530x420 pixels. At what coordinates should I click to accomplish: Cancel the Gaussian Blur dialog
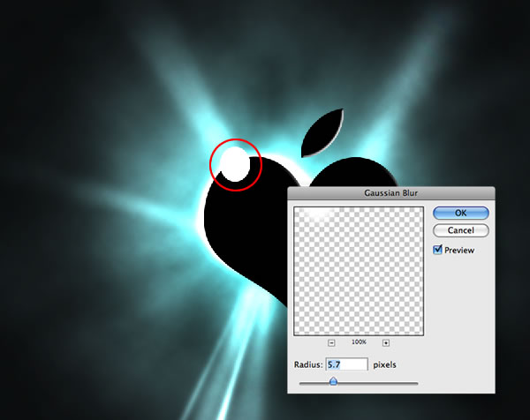coord(461,230)
